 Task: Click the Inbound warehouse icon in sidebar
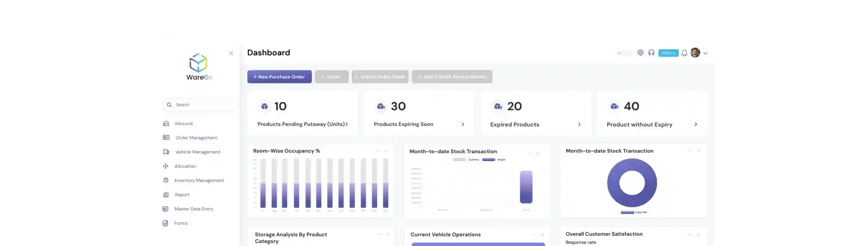[x=166, y=124]
